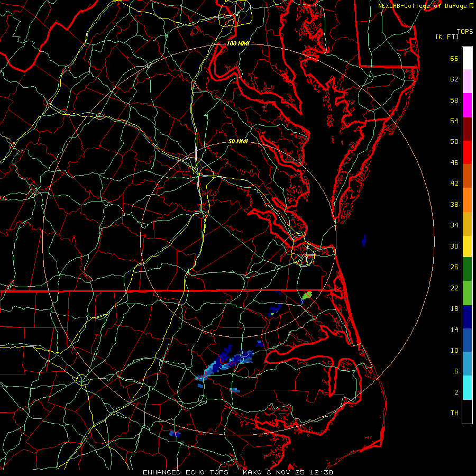Click the white swatch in the tops legend
Viewport: 476px width, 476px height.
pyautogui.click(x=467, y=58)
